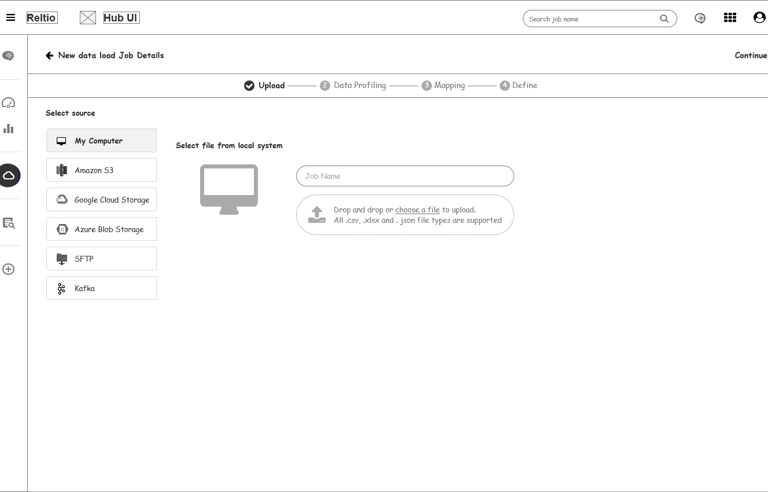Click the choose a file link
Image resolution: width=768 pixels, height=492 pixels.
417,210
